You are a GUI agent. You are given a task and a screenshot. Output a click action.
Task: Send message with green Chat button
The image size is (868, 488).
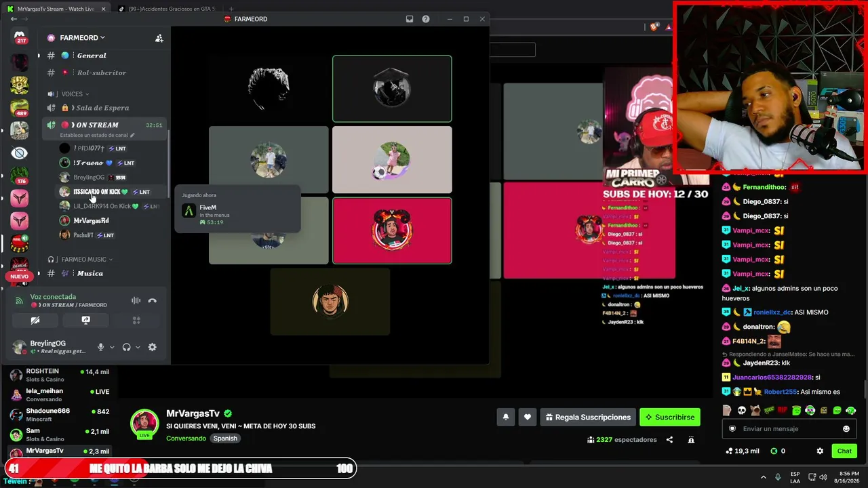point(844,451)
